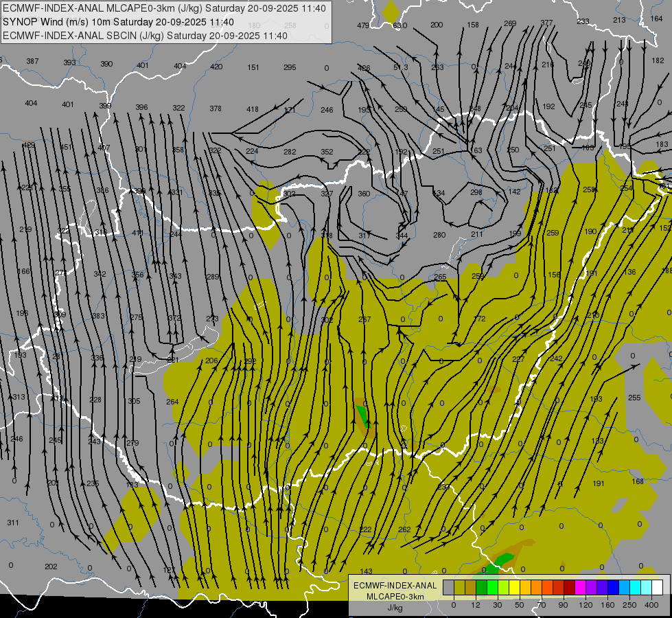Choose the amber legend swatch after 50
Viewport: 672px width, 618px height.
tap(525, 587)
